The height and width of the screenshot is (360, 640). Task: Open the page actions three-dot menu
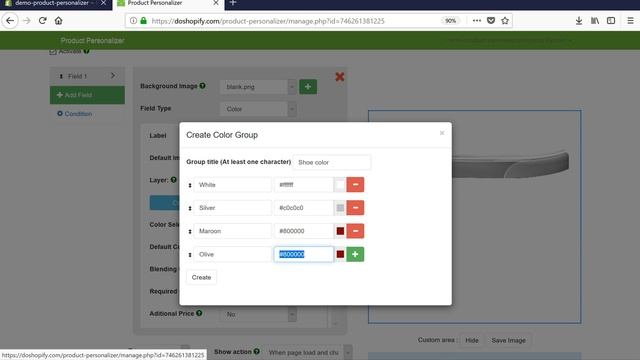476,20
